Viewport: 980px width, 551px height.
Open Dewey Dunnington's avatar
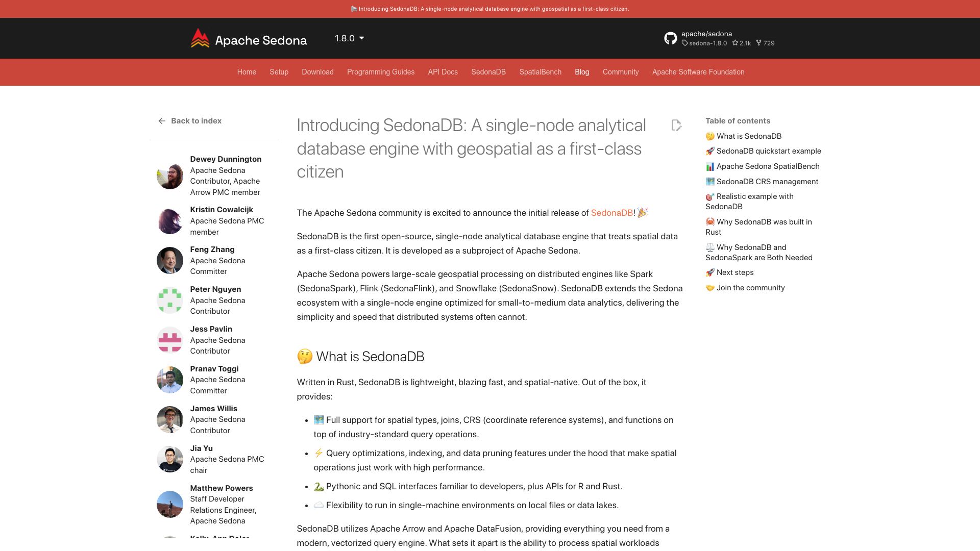tap(170, 176)
